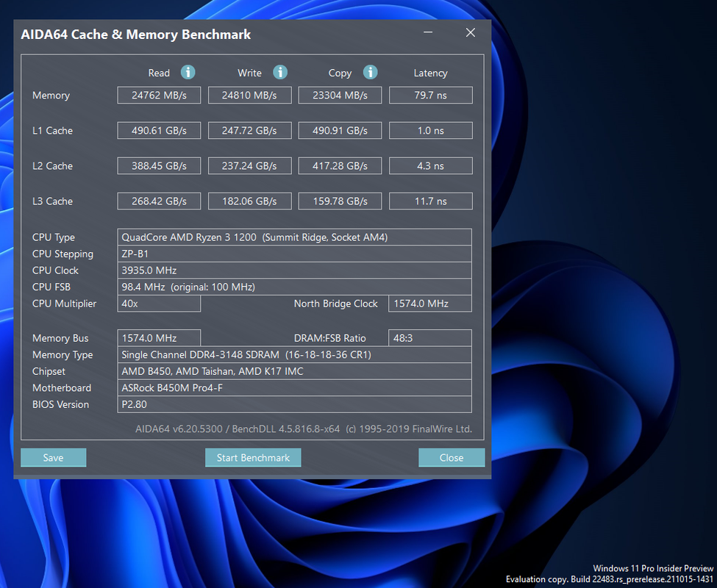This screenshot has height=588, width=717.
Task: Save the benchmark results
Action: pyautogui.click(x=54, y=457)
